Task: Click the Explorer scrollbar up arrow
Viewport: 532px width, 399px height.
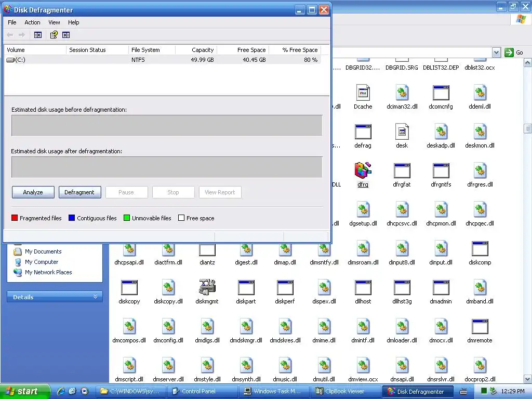Action: (x=528, y=63)
